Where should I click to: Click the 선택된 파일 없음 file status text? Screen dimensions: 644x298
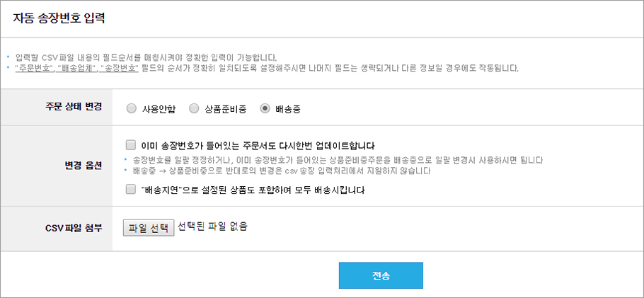(212, 226)
